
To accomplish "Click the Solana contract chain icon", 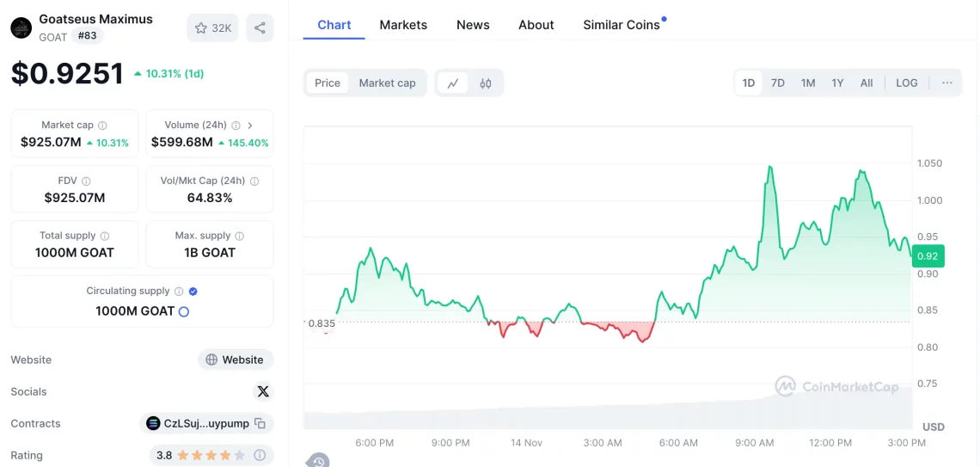I will pyautogui.click(x=152, y=423).
